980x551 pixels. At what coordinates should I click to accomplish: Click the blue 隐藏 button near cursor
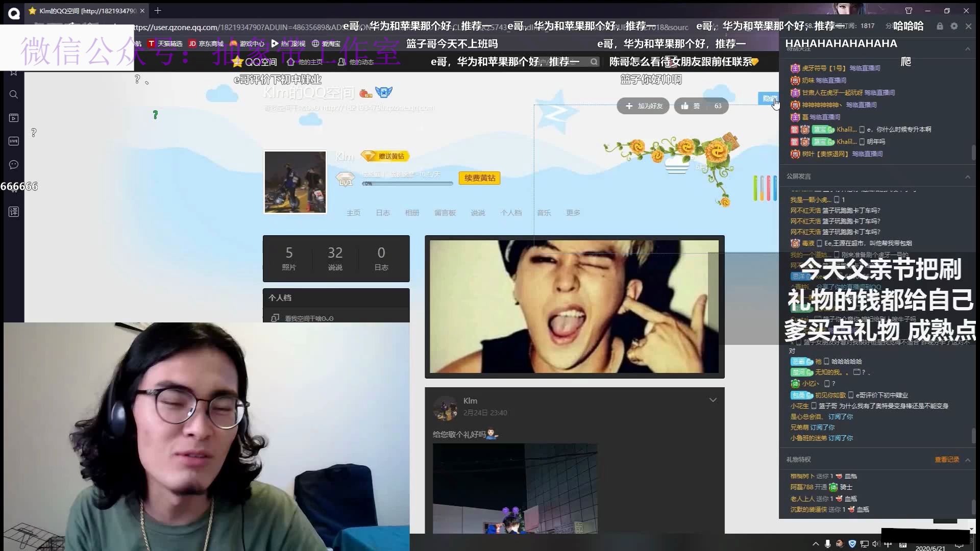pos(768,98)
